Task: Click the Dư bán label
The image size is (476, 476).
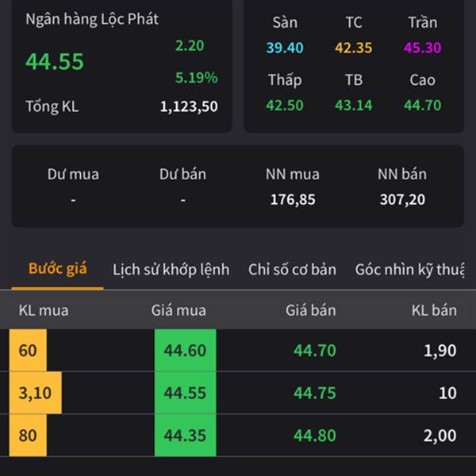Action: [x=182, y=175]
